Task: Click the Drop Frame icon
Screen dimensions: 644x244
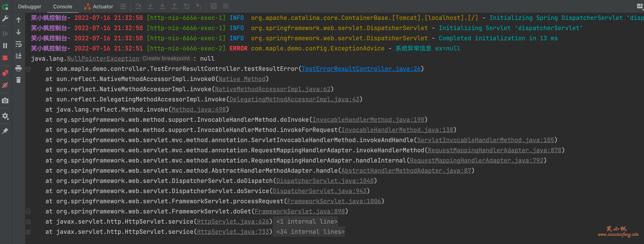Action: click(x=186, y=6)
